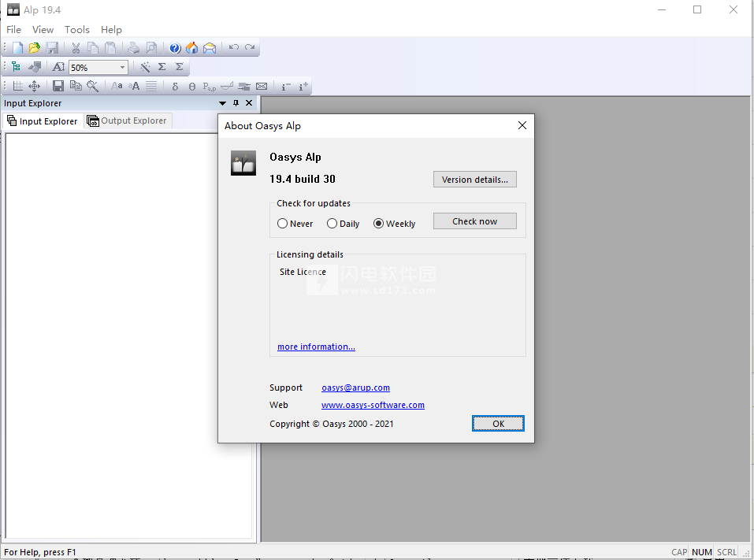Switch to the Output Explorer tab
Viewport: 754px width, 560px height.
pos(128,121)
